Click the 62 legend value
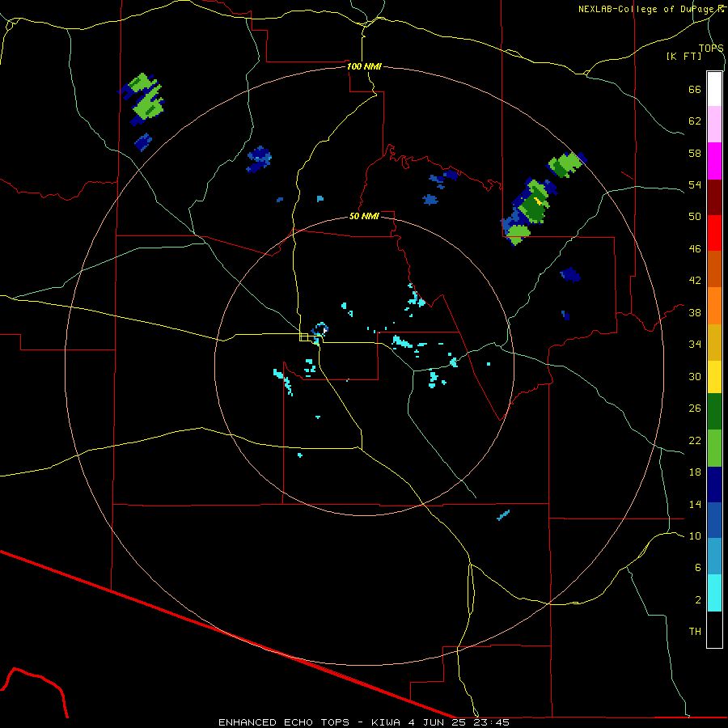Image resolution: width=728 pixels, height=728 pixels. (695, 121)
